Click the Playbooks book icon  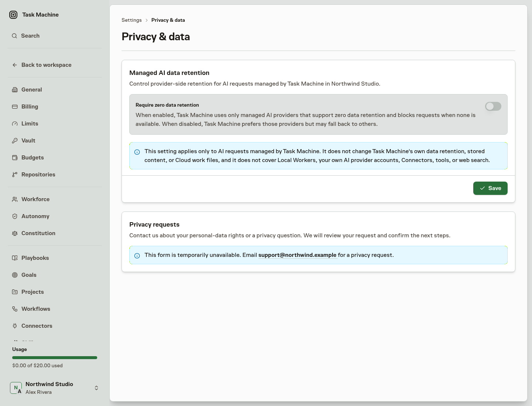[15, 258]
